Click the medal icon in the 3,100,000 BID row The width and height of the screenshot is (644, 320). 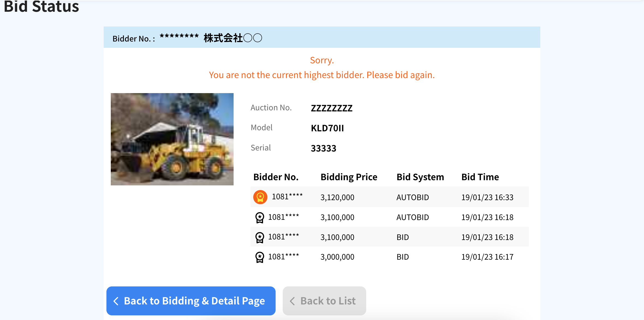(x=260, y=237)
